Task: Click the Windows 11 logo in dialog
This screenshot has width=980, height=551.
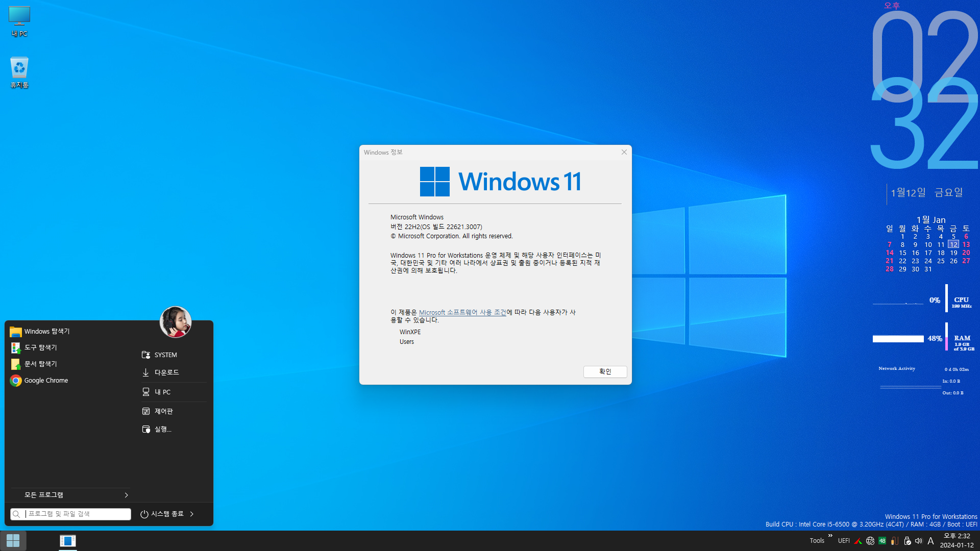Action: point(500,181)
